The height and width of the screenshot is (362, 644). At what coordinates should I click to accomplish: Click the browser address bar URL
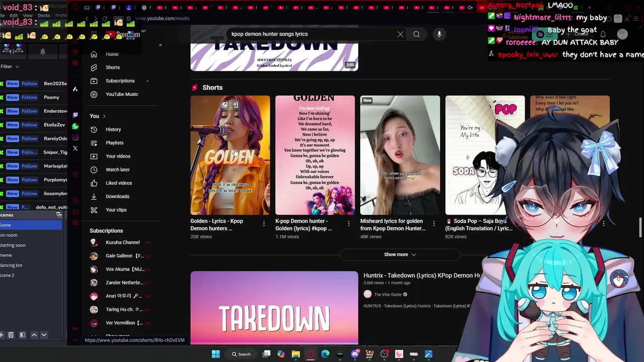pyautogui.click(x=162, y=19)
